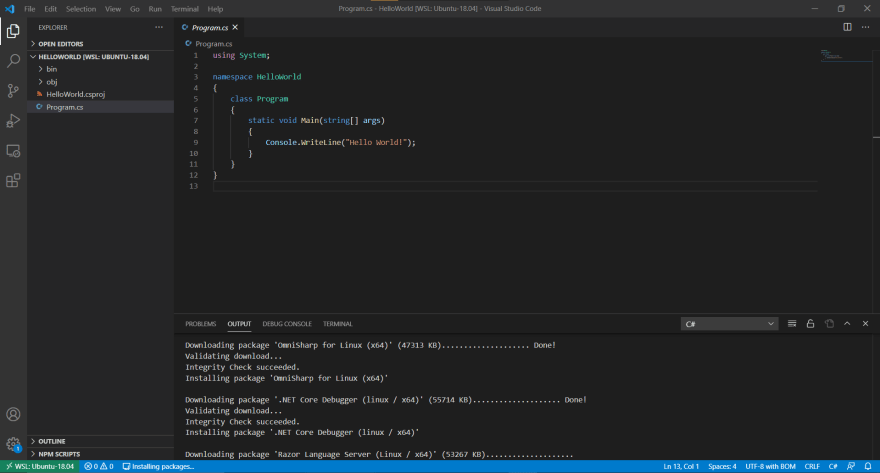Maximize the panel with up chevron
Viewport: 880px width, 473px height.
(847, 324)
